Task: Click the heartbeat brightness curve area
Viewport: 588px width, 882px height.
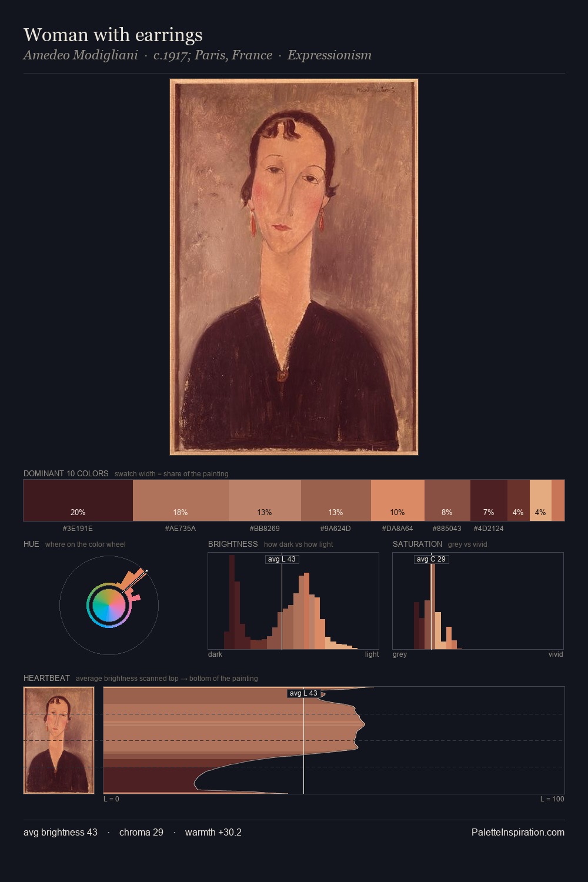Action: click(x=334, y=740)
